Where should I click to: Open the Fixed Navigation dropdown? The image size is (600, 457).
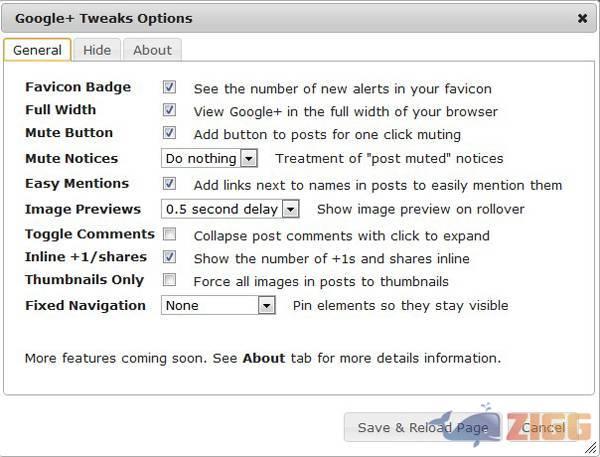(x=218, y=305)
